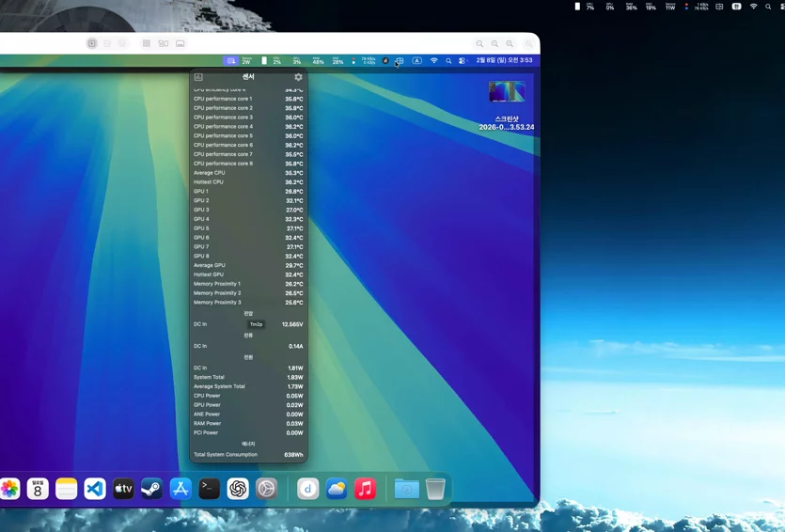Select the 'GPU 1' temperature row
The width and height of the screenshot is (785, 532).
click(248, 191)
